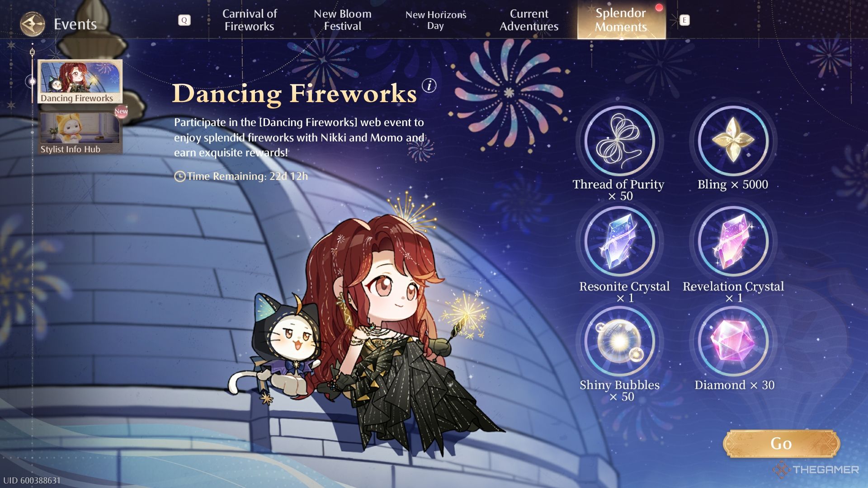Click the Go button
This screenshot has height=488, width=868.
click(781, 444)
